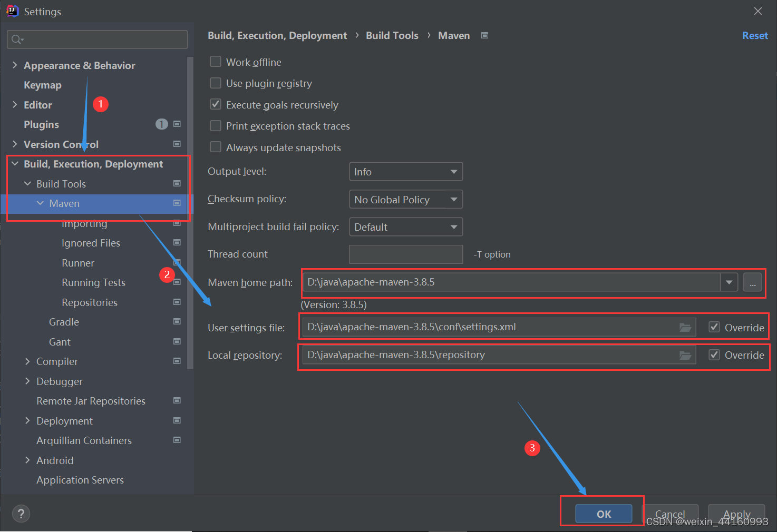Click the project icon on Compiler row

177,361
